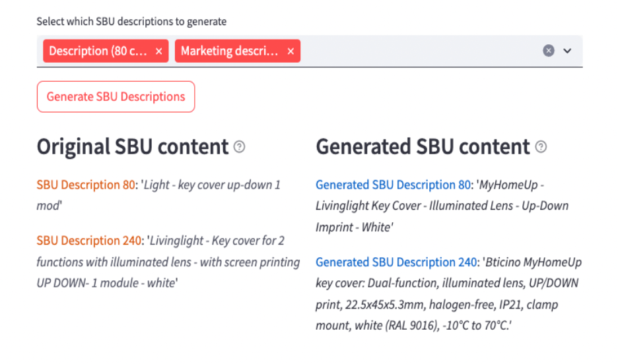Click the SBU Description 80 orange label
Viewport: 618px width, 364px height.
[86, 185]
